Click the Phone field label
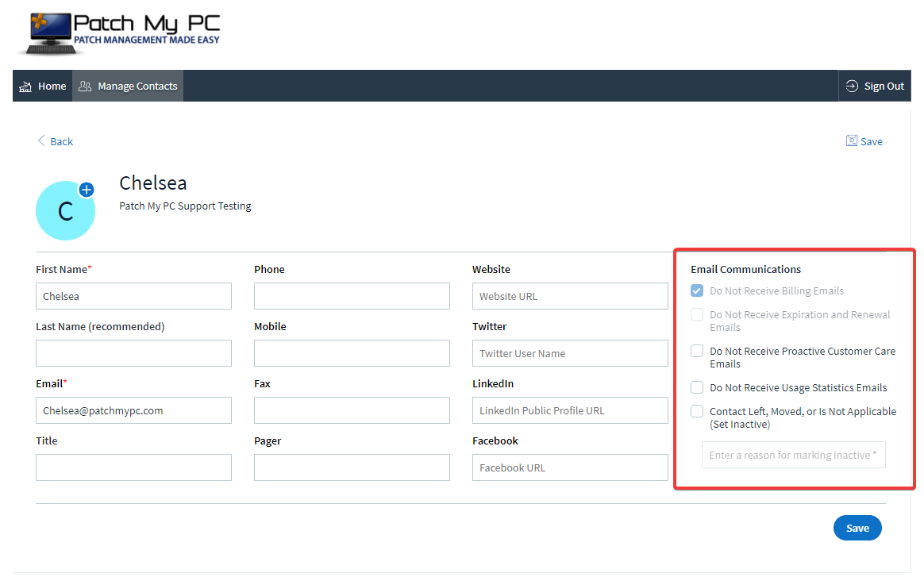 [269, 269]
